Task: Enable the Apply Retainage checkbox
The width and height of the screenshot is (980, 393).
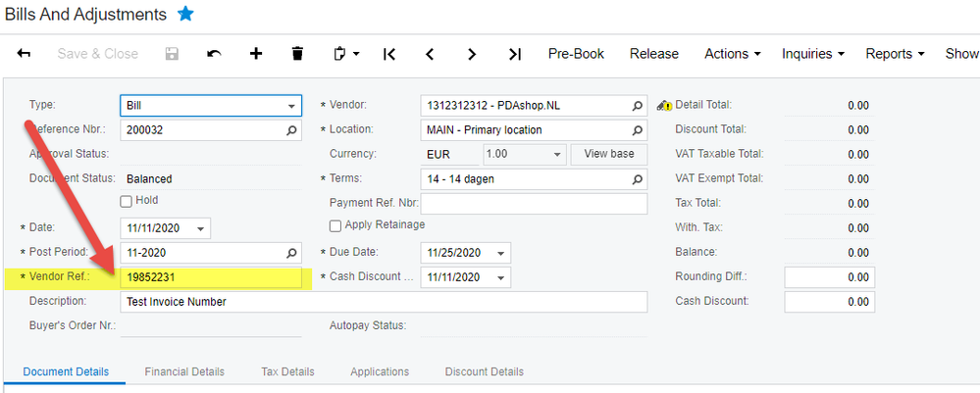Action: (335, 225)
